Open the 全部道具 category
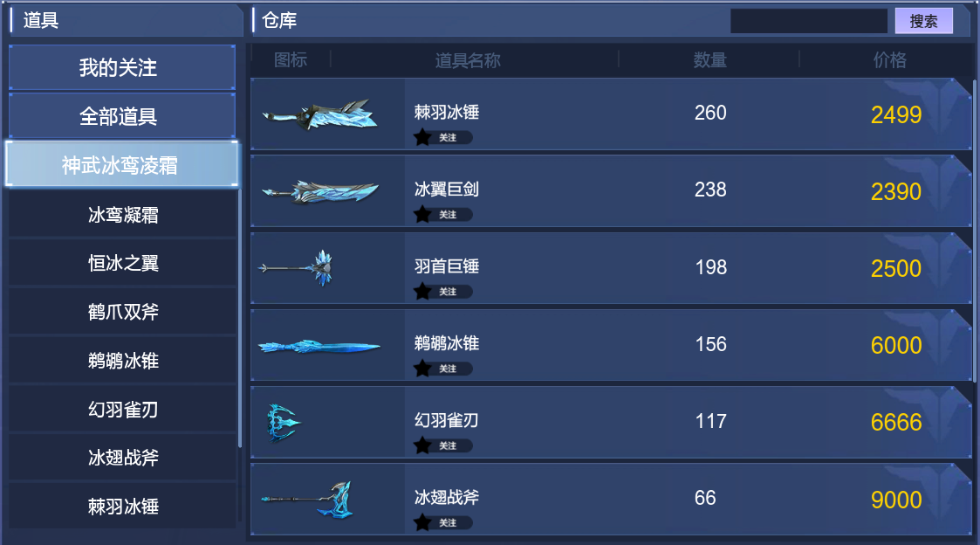Image resolution: width=980 pixels, height=545 pixels. (122, 116)
